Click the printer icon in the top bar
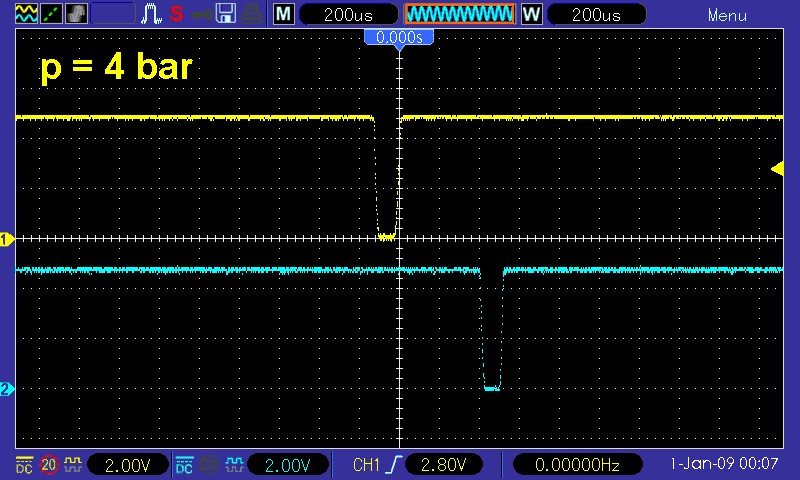Screen dimensions: 800x480 pyautogui.click(x=251, y=14)
